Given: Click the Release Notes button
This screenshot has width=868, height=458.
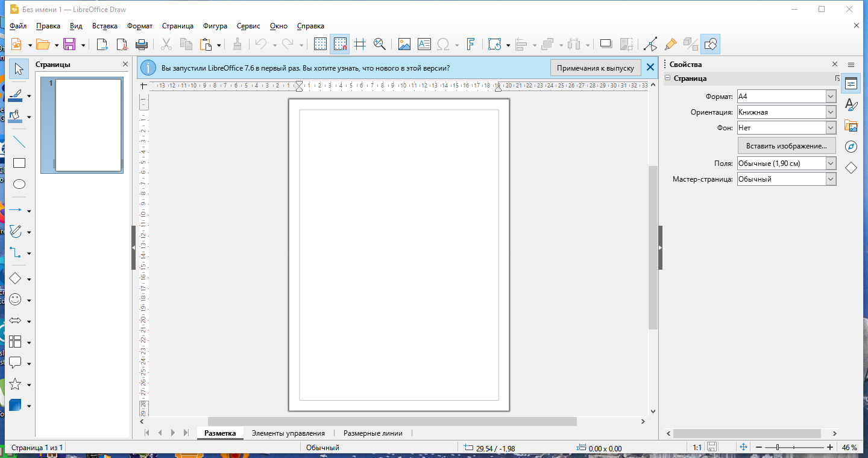Looking at the screenshot, I should coord(595,68).
